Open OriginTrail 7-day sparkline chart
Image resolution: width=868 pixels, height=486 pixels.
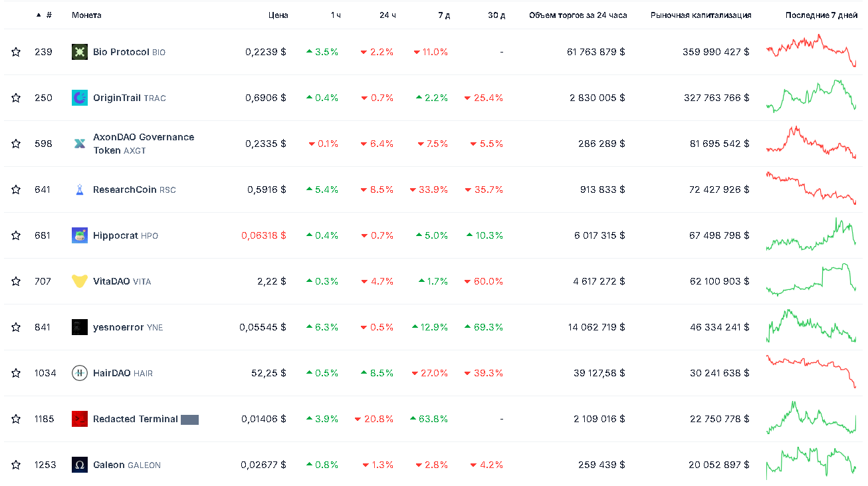812,97
